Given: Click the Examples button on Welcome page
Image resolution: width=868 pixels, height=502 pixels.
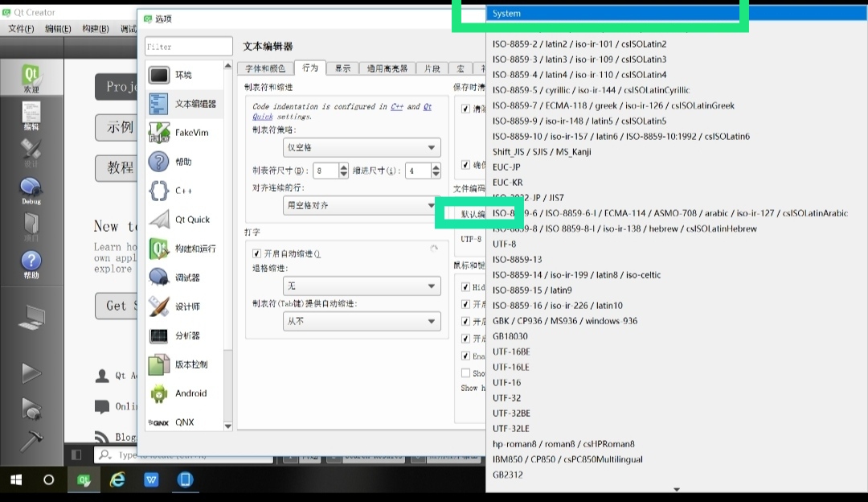Looking at the screenshot, I should (118, 127).
